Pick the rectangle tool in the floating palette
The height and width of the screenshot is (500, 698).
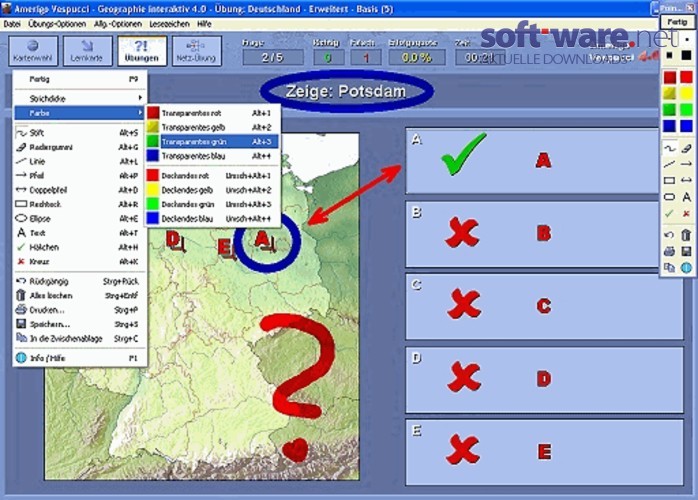point(670,180)
